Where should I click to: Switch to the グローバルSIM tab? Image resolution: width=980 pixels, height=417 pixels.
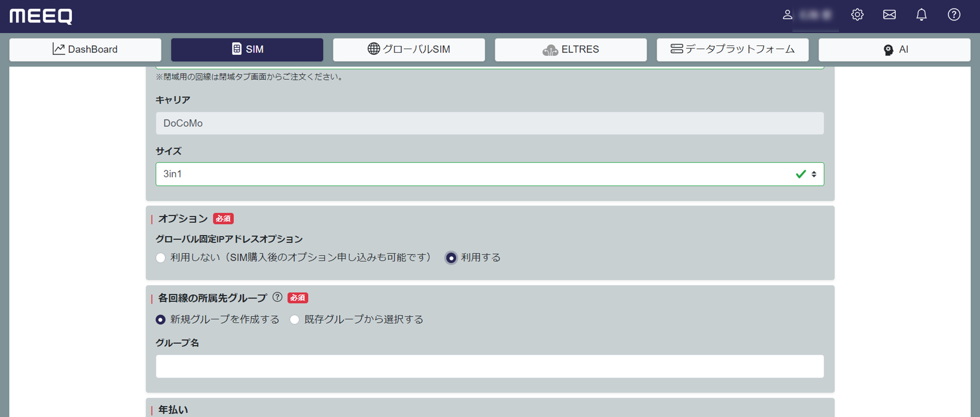[408, 49]
